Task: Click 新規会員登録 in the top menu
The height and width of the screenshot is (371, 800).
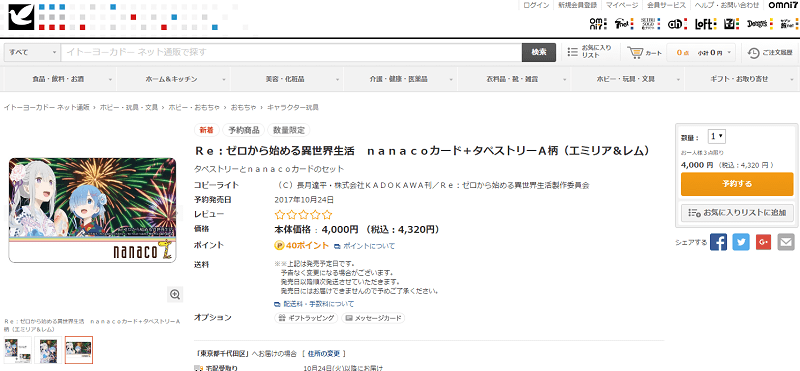Action: (x=577, y=5)
